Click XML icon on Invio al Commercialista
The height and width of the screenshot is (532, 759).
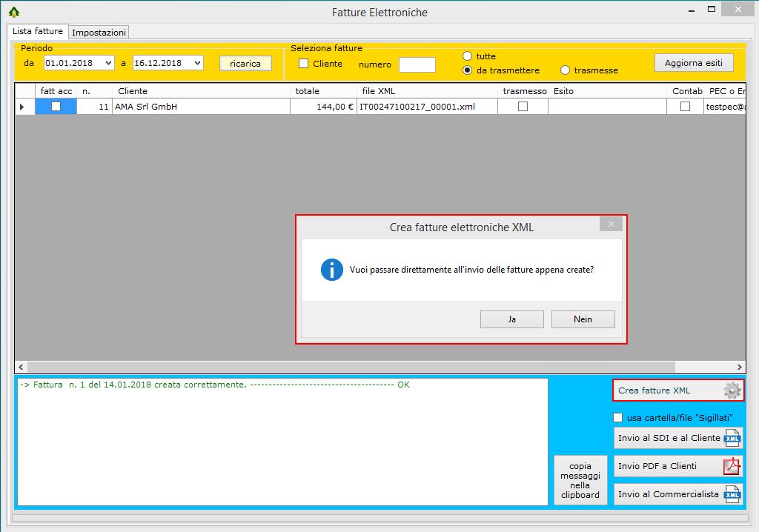tap(732, 494)
